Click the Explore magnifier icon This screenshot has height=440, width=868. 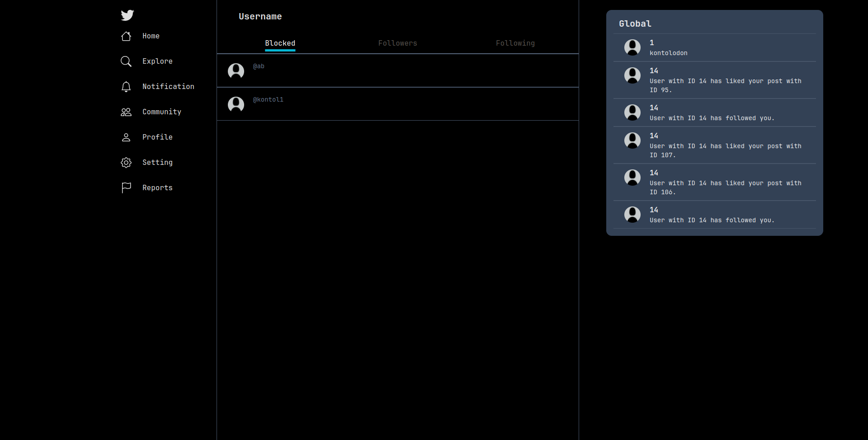click(126, 61)
